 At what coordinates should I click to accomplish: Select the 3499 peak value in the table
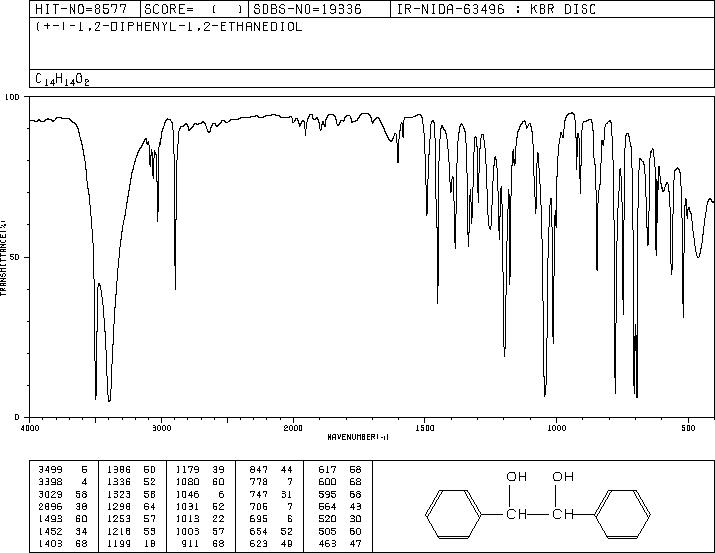[x=51, y=470]
